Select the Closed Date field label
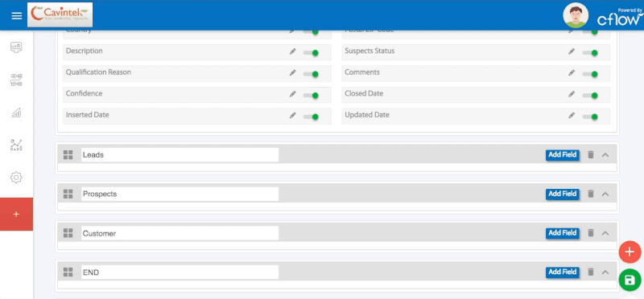 coord(364,93)
